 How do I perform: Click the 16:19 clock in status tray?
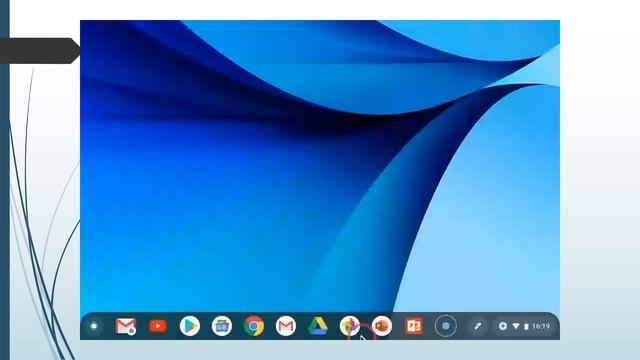(x=541, y=326)
